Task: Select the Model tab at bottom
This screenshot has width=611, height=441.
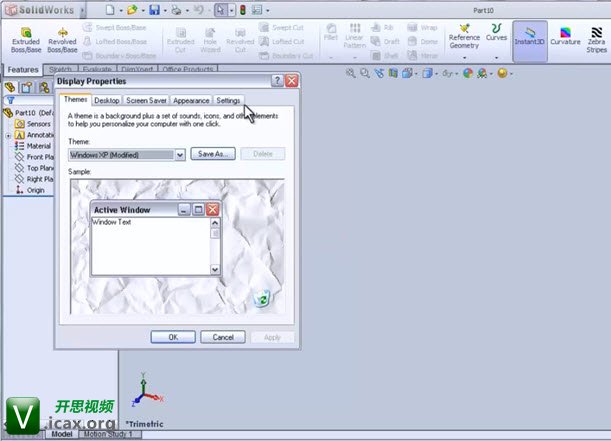Action: click(62, 434)
